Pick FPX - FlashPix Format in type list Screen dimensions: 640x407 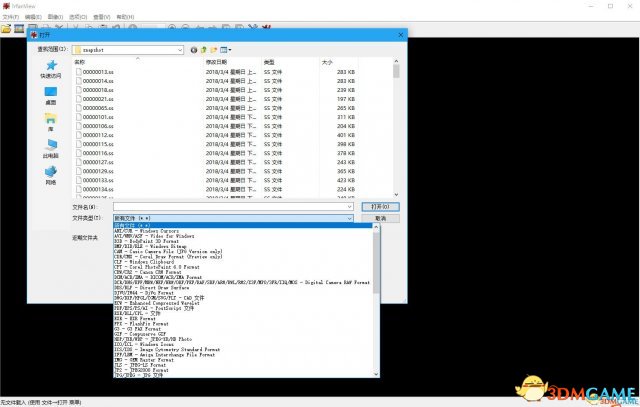[243, 323]
